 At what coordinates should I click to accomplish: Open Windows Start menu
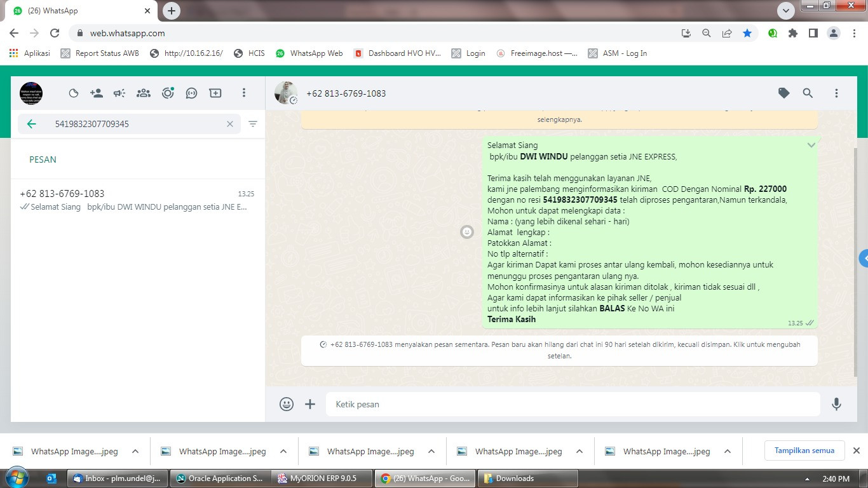(x=18, y=478)
